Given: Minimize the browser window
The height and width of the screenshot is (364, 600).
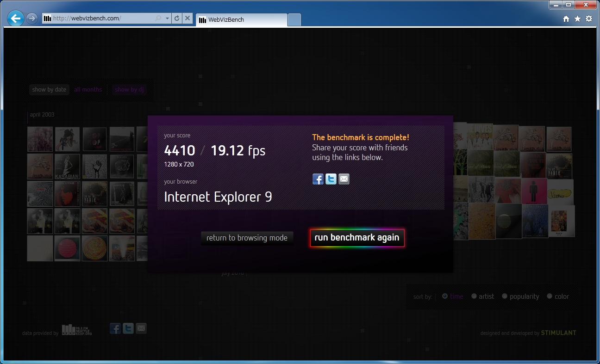Looking at the screenshot, I should click(556, 5).
